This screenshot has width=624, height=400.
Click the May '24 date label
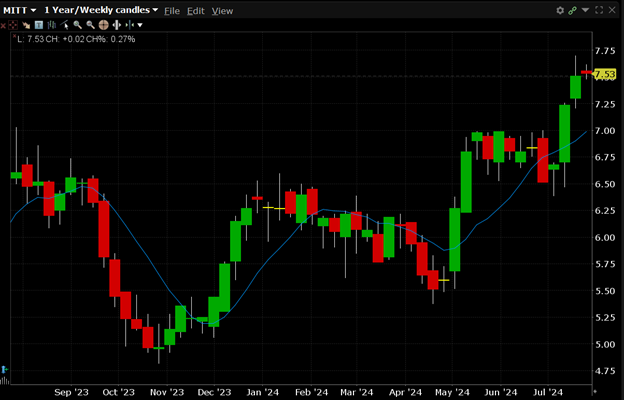452,392
